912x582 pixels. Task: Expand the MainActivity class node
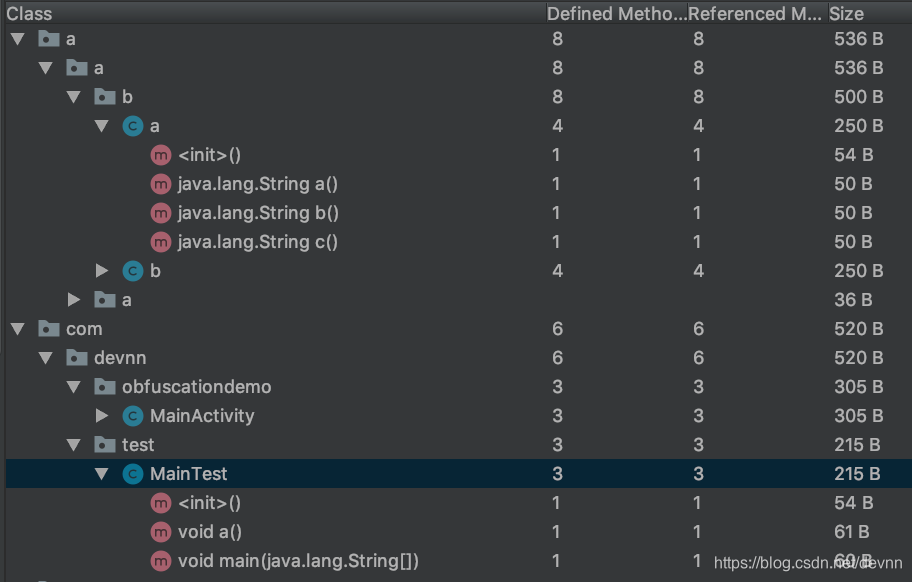101,416
